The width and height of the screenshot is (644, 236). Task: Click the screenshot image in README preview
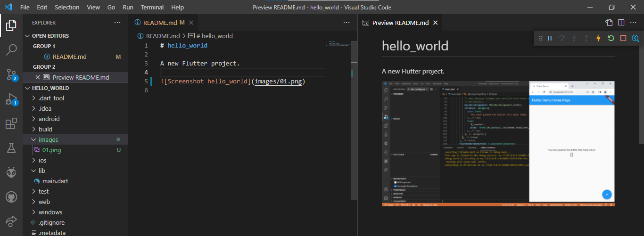498,144
